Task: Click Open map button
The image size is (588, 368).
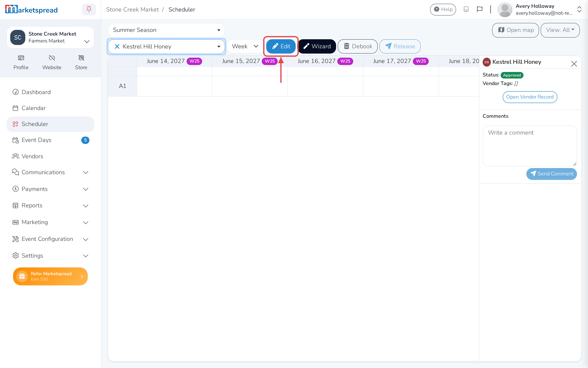Action: pos(515,30)
